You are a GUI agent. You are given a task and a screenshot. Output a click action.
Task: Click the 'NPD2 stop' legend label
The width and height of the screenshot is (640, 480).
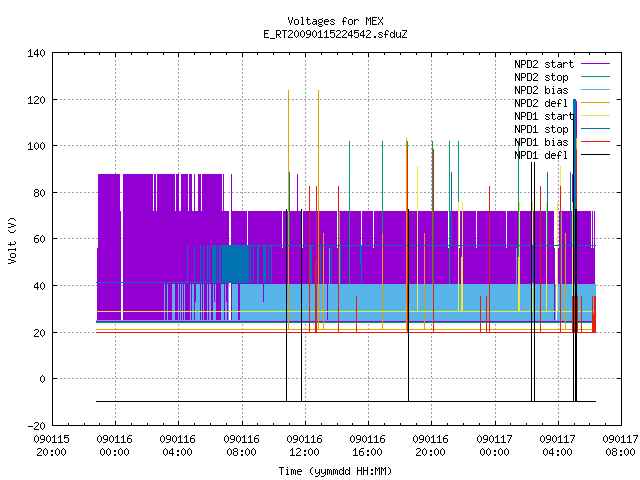pos(541,77)
